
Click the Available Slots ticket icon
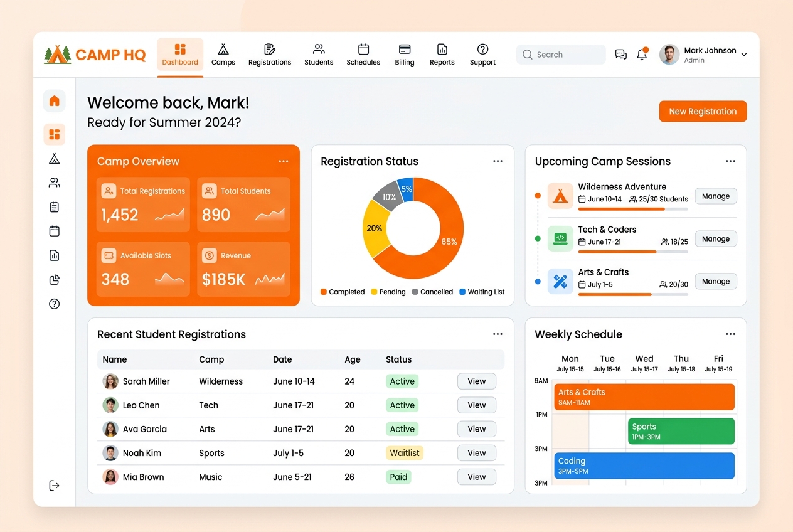pos(109,255)
